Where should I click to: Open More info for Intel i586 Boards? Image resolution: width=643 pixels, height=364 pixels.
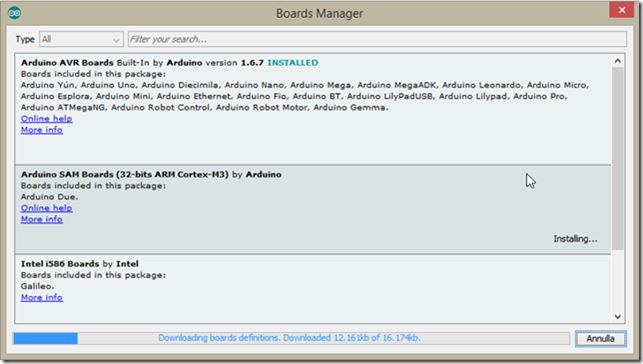pos(42,298)
